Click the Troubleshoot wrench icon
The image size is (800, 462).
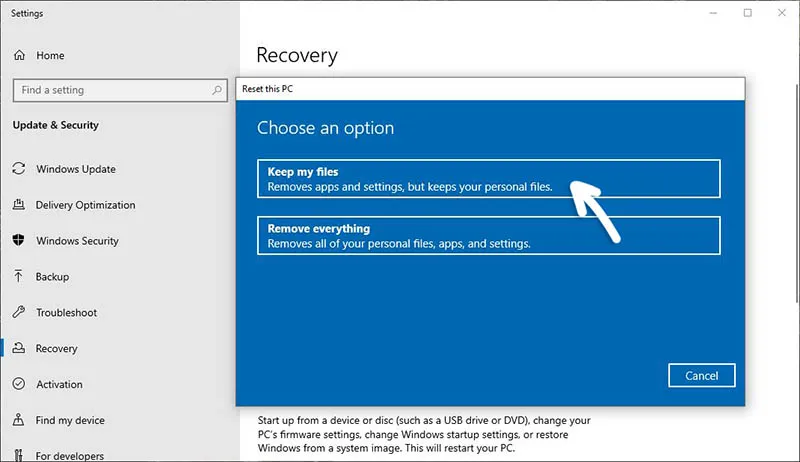pos(19,313)
